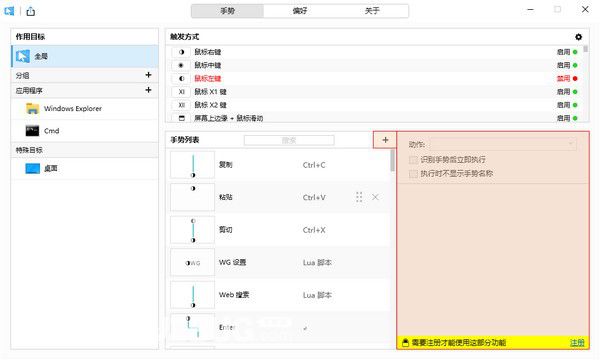
Task: Select the Web 搜索 gesture thumbnail
Action: (x=192, y=295)
